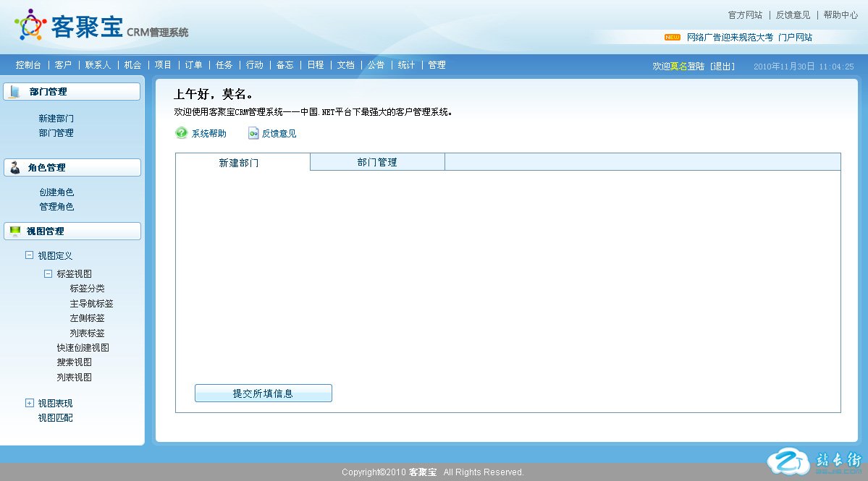The height and width of the screenshot is (481, 868).
Task: Expand the 视图表现 tree node
Action: [29, 403]
